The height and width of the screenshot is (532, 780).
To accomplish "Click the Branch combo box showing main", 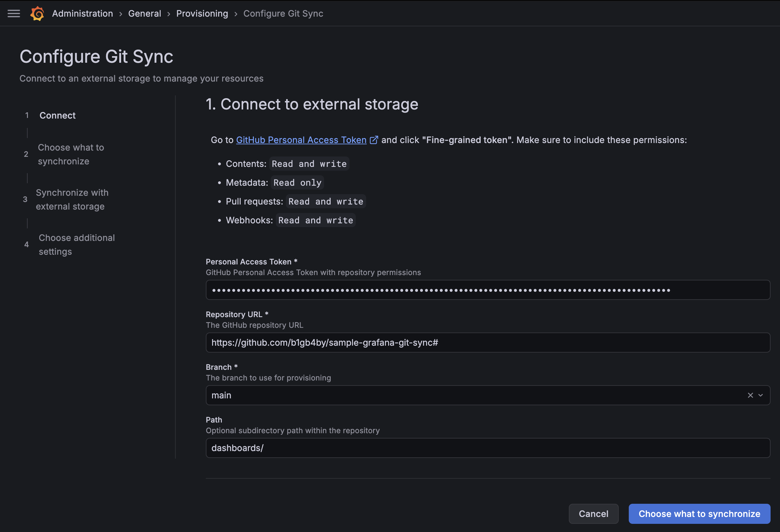I will (470, 395).
